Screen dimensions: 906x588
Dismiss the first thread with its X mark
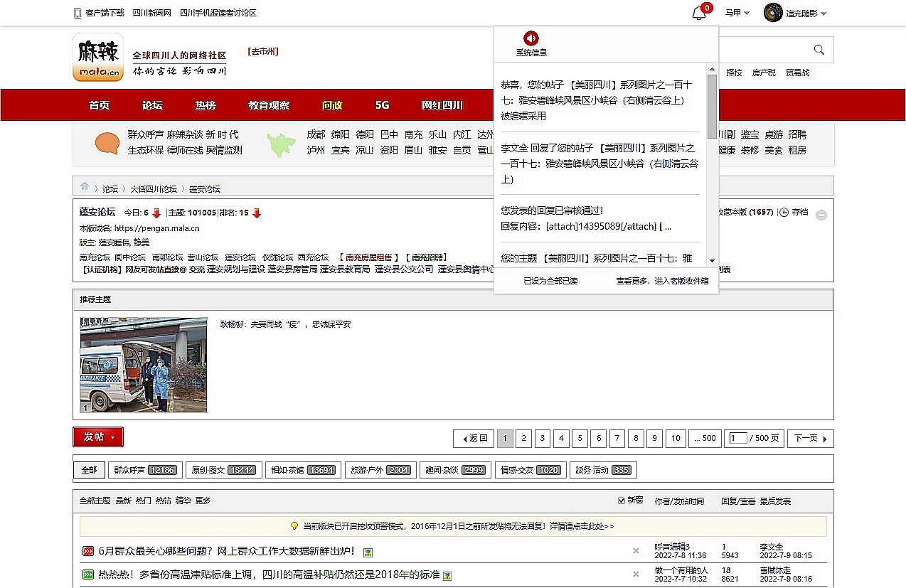pyautogui.click(x=636, y=551)
